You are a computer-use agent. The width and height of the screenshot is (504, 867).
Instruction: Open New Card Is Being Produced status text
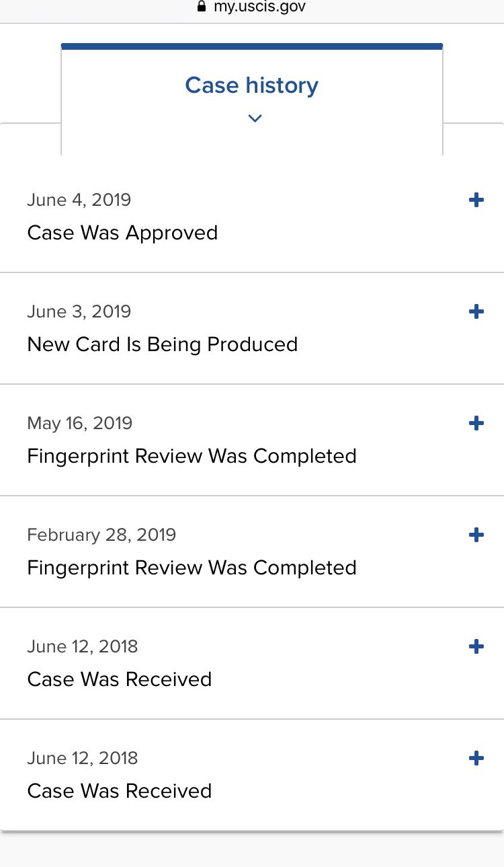click(x=162, y=344)
